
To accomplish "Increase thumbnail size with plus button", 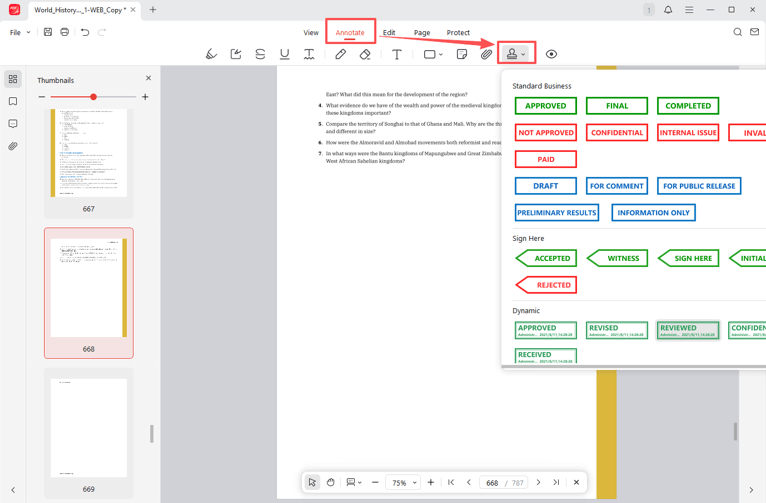I will (x=145, y=97).
